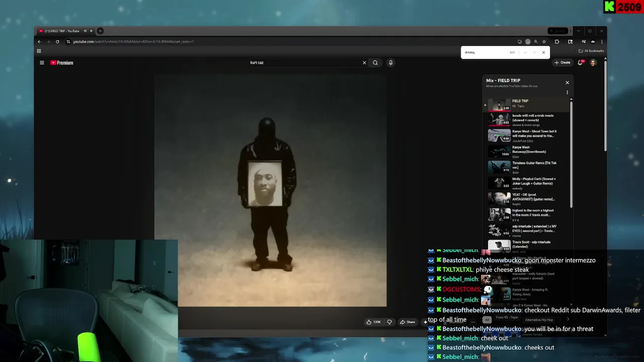Screen dimensions: 644x362
Task: Close the find-in-page bar
Action: pyautogui.click(x=543, y=52)
